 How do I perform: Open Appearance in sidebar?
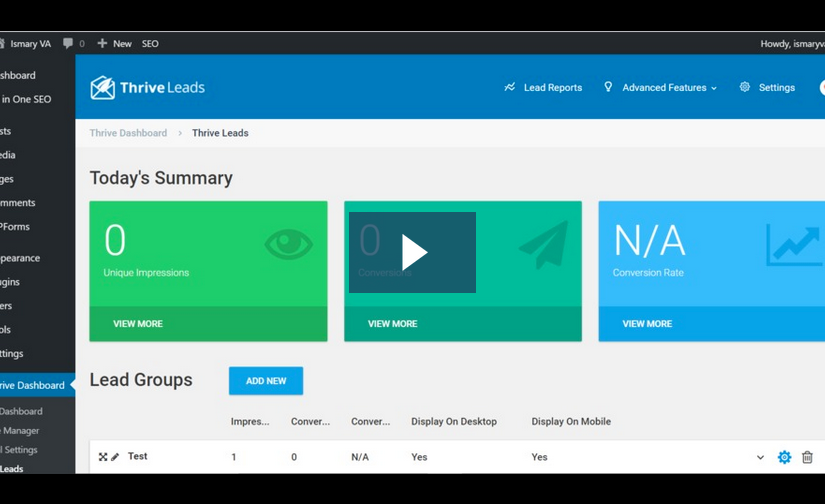pyautogui.click(x=20, y=258)
